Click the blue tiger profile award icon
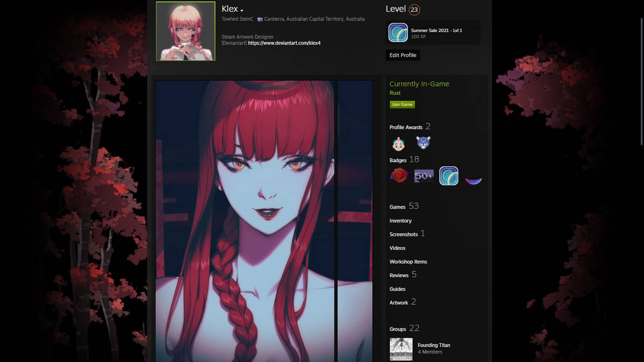Viewport: 644px width, 362px height. click(423, 143)
